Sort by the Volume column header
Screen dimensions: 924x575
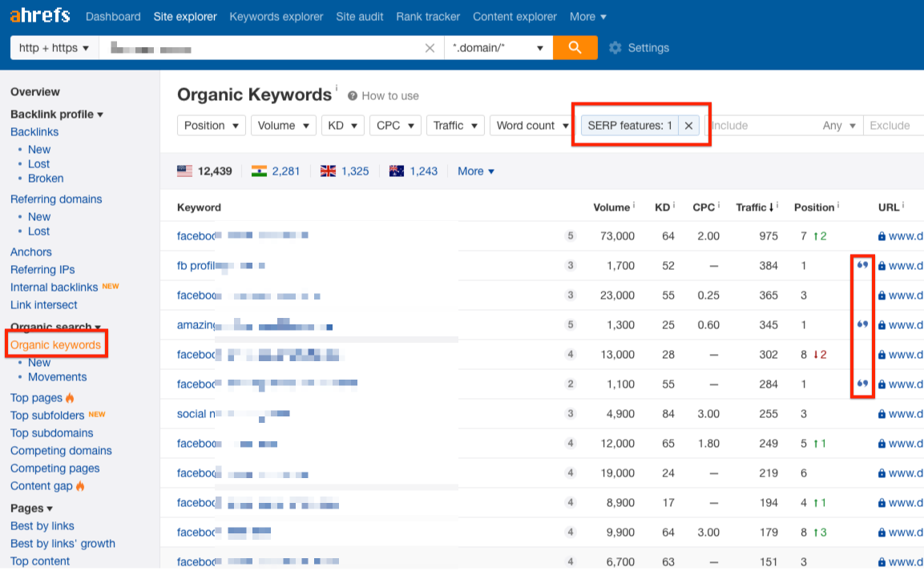pyautogui.click(x=611, y=207)
